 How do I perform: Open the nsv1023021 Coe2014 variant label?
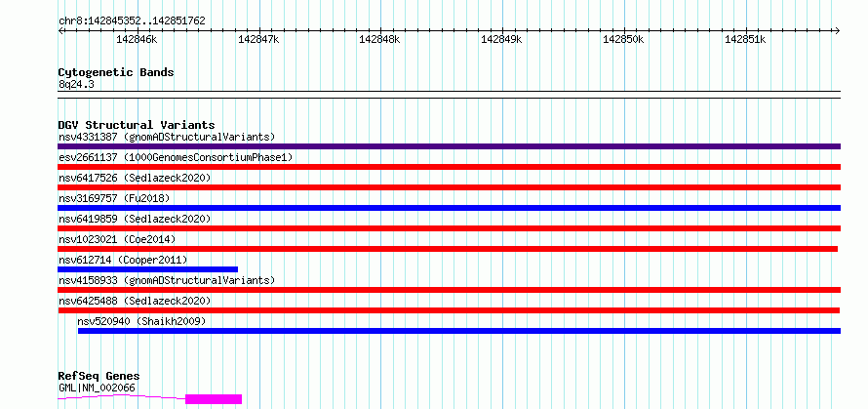pos(117,239)
